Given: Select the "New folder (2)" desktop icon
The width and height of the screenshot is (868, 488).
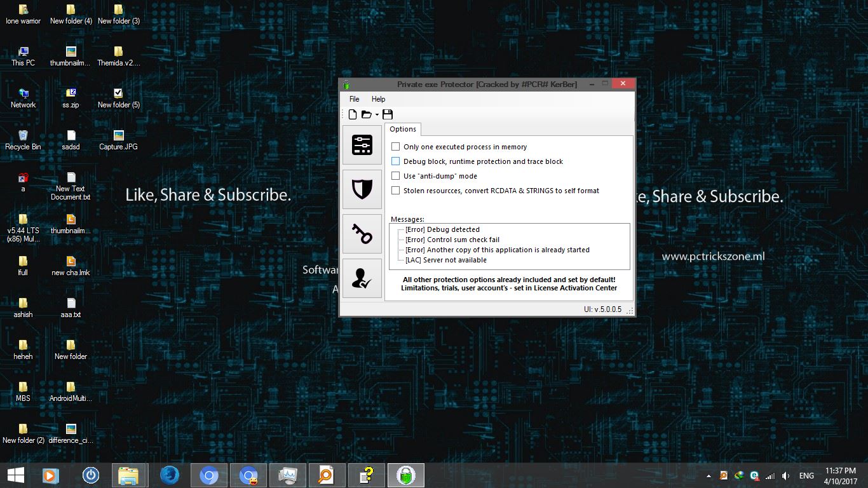Looking at the screenshot, I should (23, 434).
